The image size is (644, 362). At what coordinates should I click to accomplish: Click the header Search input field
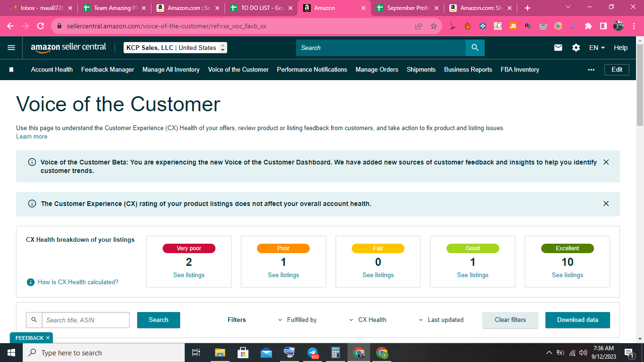pyautogui.click(x=381, y=48)
